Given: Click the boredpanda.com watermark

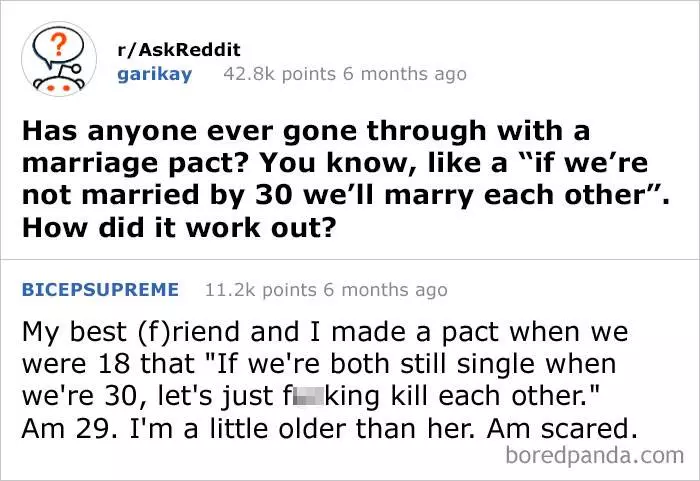Looking at the screenshot, I should pyautogui.click(x=595, y=456).
